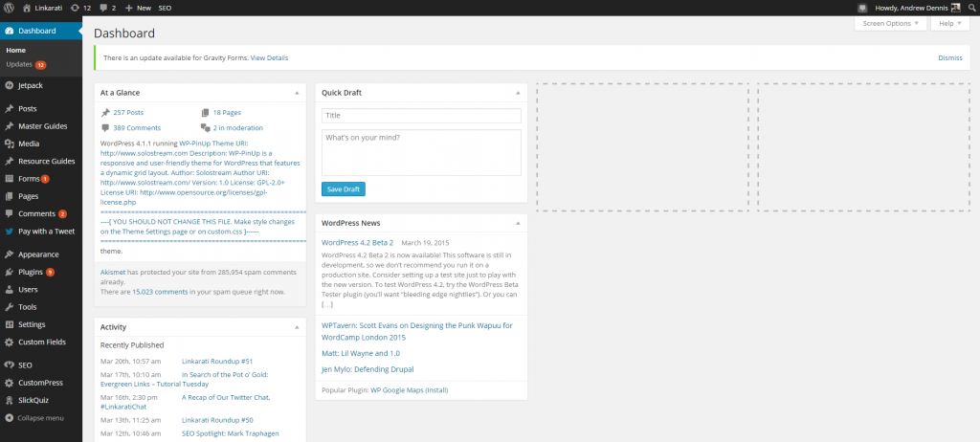Click the Forms sidebar icon
The width and height of the screenshot is (980, 442).
(x=10, y=179)
